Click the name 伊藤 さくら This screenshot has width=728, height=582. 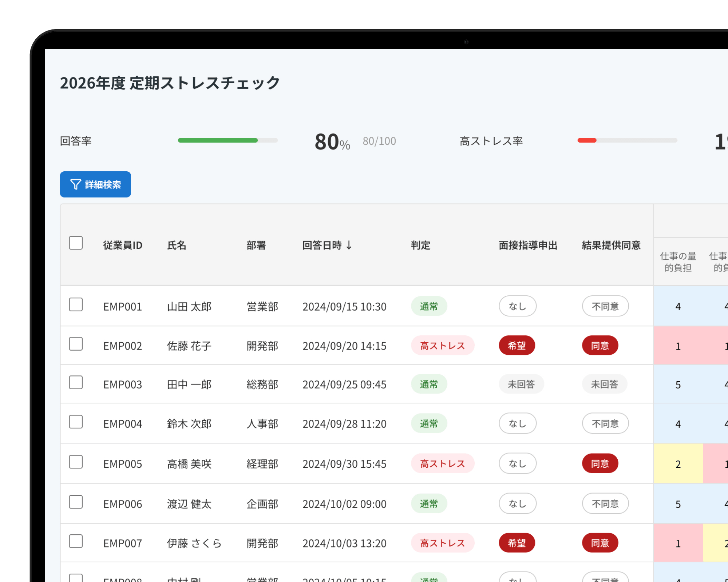click(194, 543)
